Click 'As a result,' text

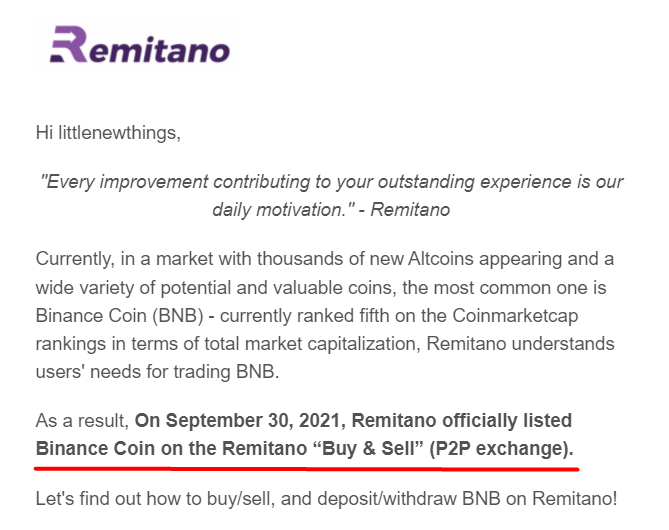click(x=82, y=421)
